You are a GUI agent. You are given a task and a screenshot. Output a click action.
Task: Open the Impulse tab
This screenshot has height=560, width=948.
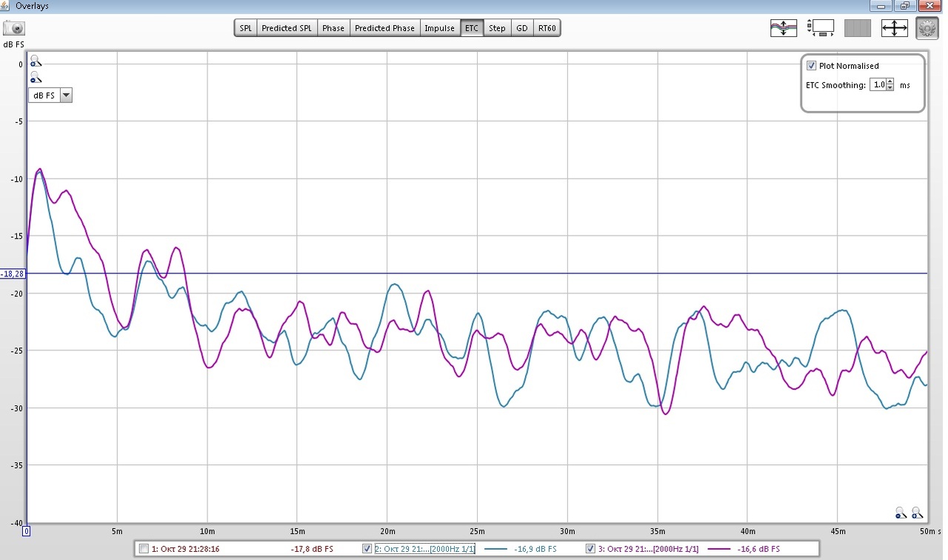tap(439, 28)
